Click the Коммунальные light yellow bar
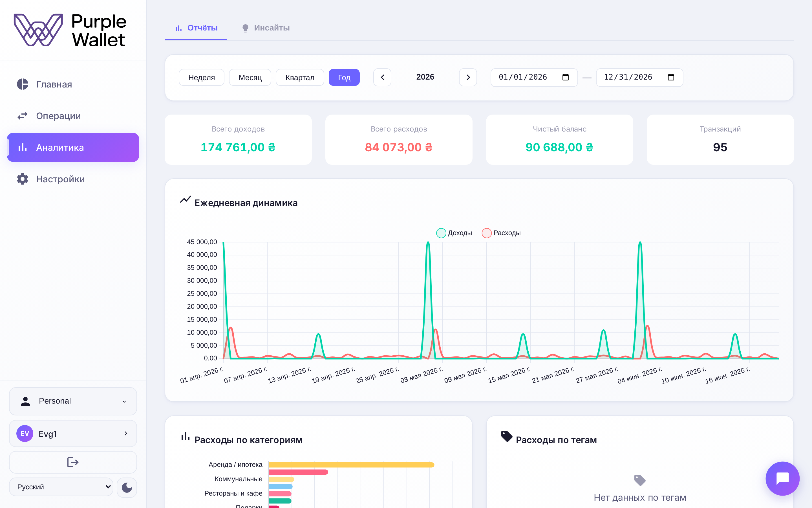This screenshot has height=508, width=812. 281,479
